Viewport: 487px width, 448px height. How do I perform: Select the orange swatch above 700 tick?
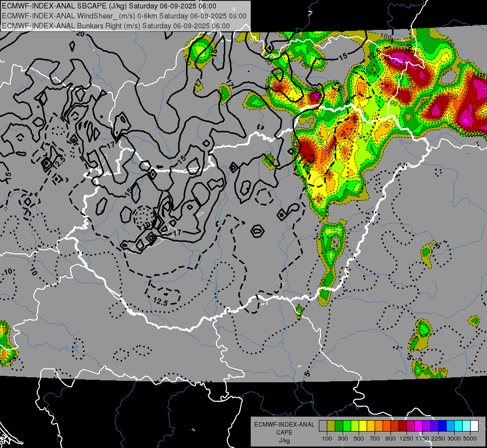[x=379, y=426]
